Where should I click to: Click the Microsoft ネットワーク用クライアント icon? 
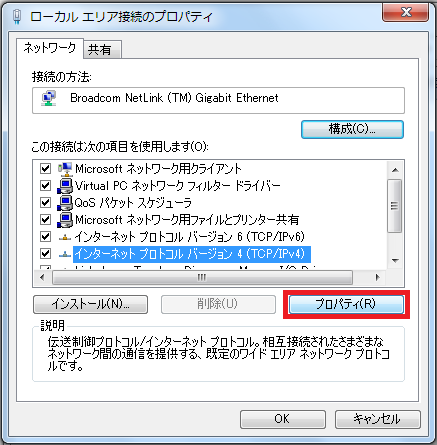coord(65,169)
